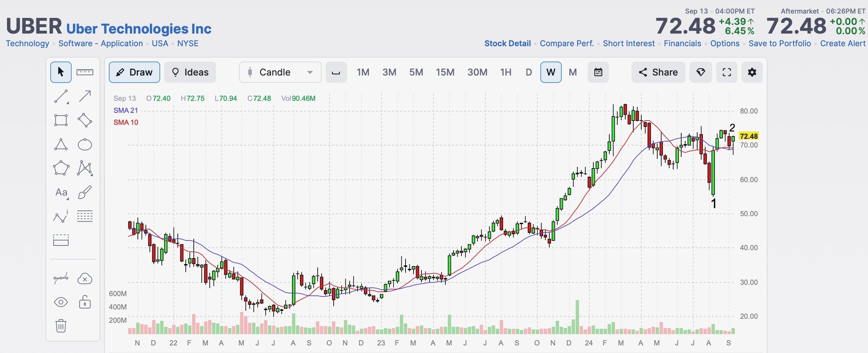Open Software - Application industry link
The height and width of the screenshot is (353, 868).
pyautogui.click(x=101, y=43)
